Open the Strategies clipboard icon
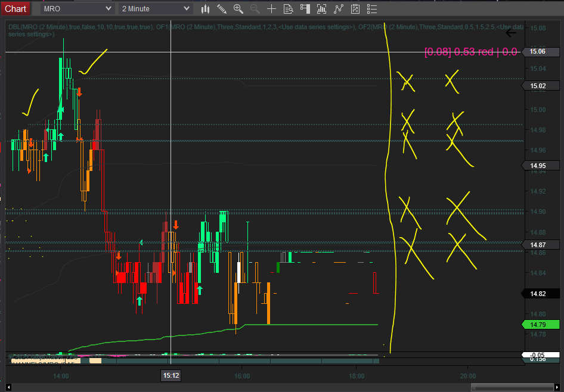Image resolution: width=564 pixels, height=392 pixels. [355, 9]
